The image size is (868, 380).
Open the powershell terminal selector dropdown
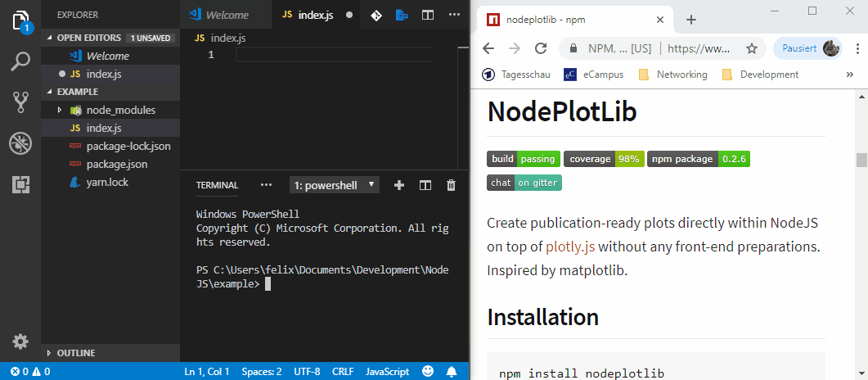coord(335,185)
